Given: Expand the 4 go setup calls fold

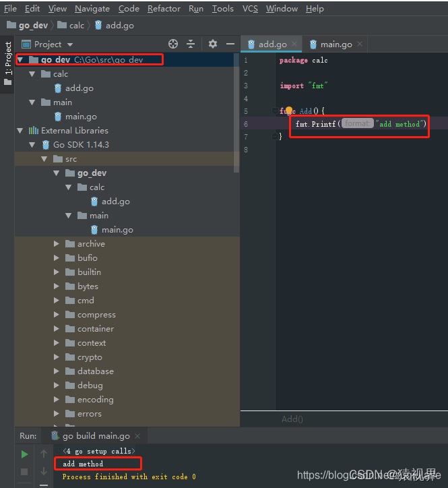Looking at the screenshot, I should [x=58, y=451].
